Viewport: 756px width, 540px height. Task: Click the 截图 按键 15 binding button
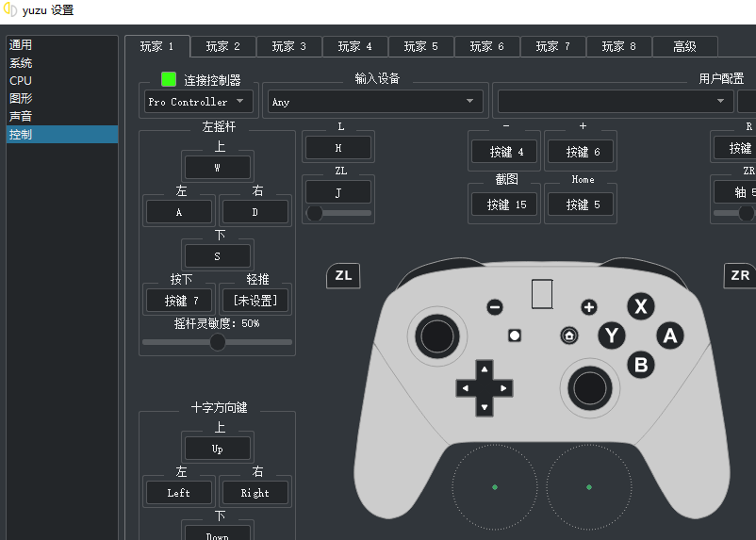pos(505,205)
